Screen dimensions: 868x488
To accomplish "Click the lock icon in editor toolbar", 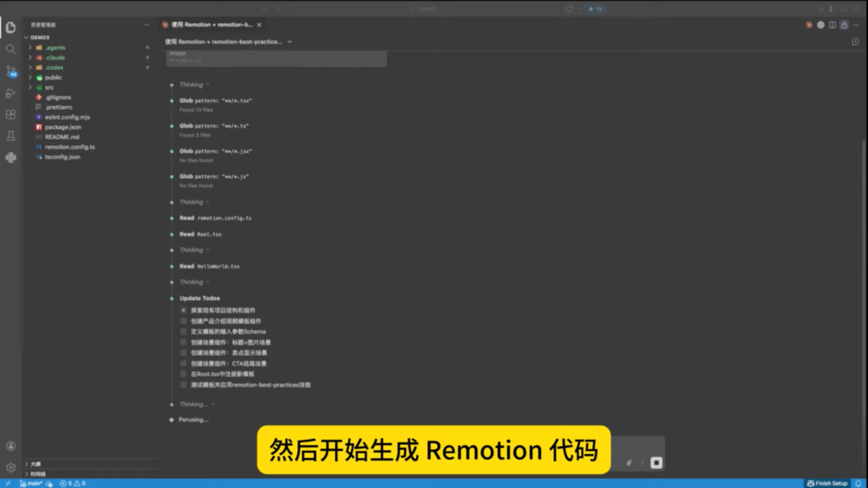I will (x=844, y=25).
